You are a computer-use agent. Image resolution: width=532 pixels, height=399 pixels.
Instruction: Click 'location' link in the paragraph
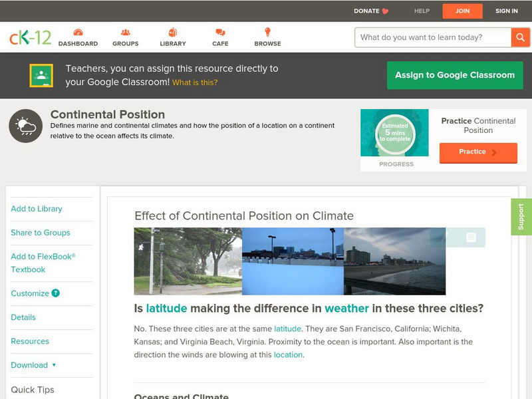coord(288,354)
